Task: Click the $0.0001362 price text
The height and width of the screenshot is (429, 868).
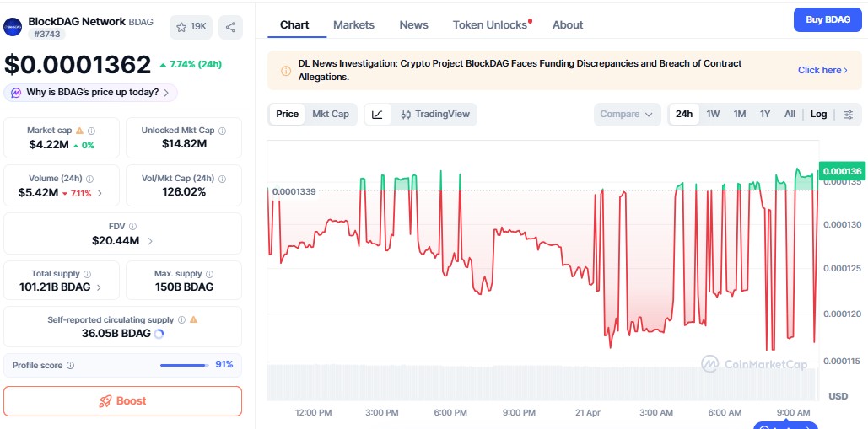Action: (78, 65)
